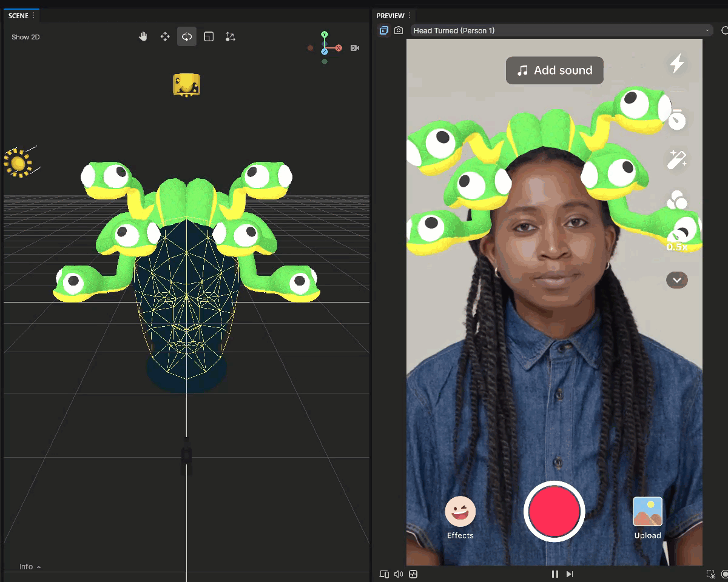This screenshot has height=582, width=728.
Task: Open the performance monitor icon
Action: click(413, 574)
